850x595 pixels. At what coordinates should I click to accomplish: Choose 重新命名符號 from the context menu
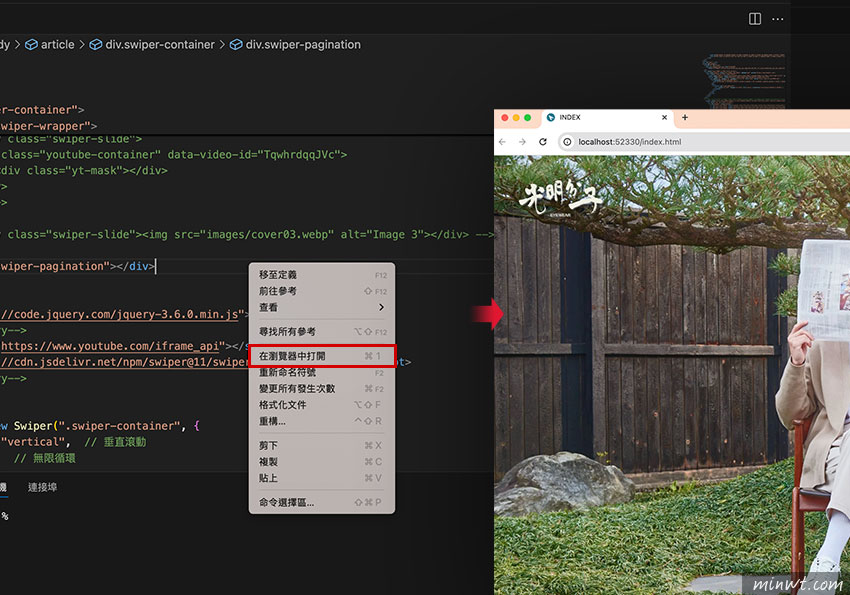(322, 373)
